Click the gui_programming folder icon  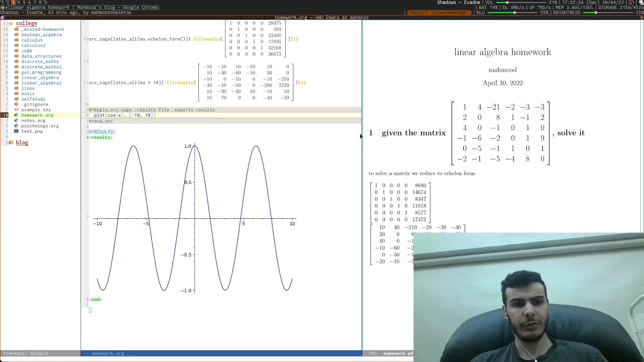[x=17, y=72]
